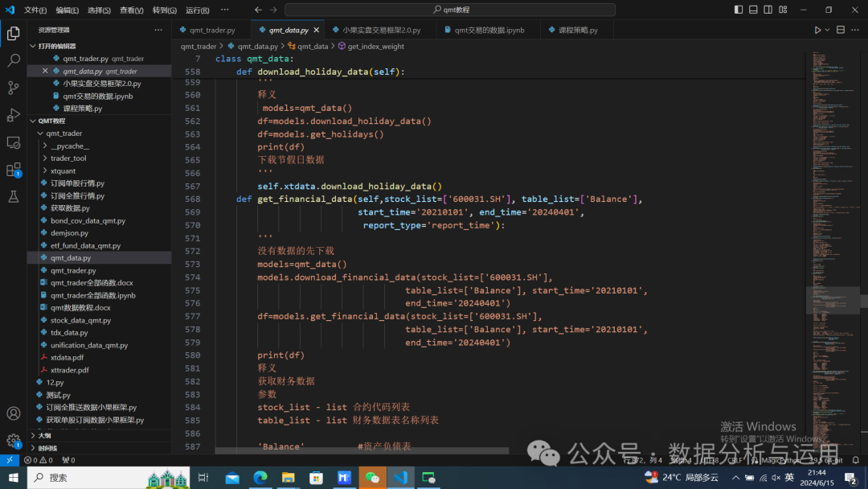Open the Search view in activity bar

click(x=14, y=60)
